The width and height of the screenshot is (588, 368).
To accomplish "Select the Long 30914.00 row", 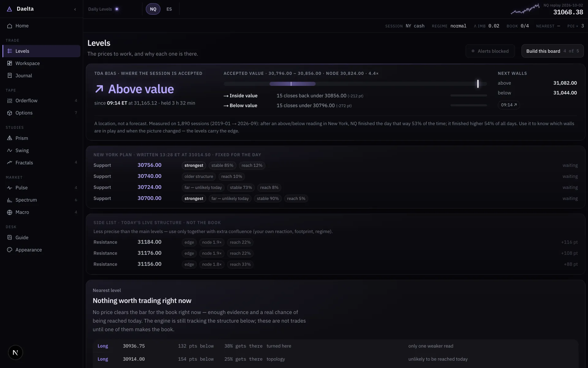I will pyautogui.click(x=335, y=359).
